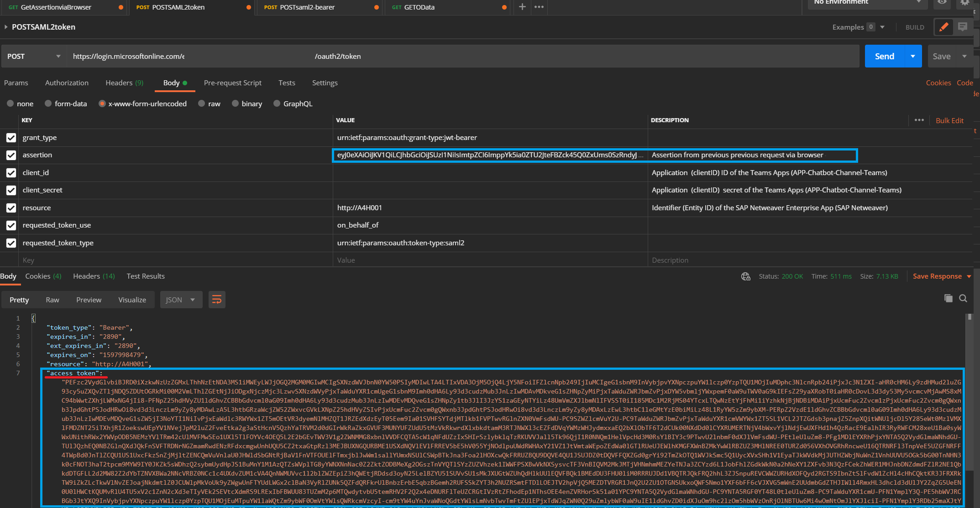
Task: Save the request
Action: point(942,56)
